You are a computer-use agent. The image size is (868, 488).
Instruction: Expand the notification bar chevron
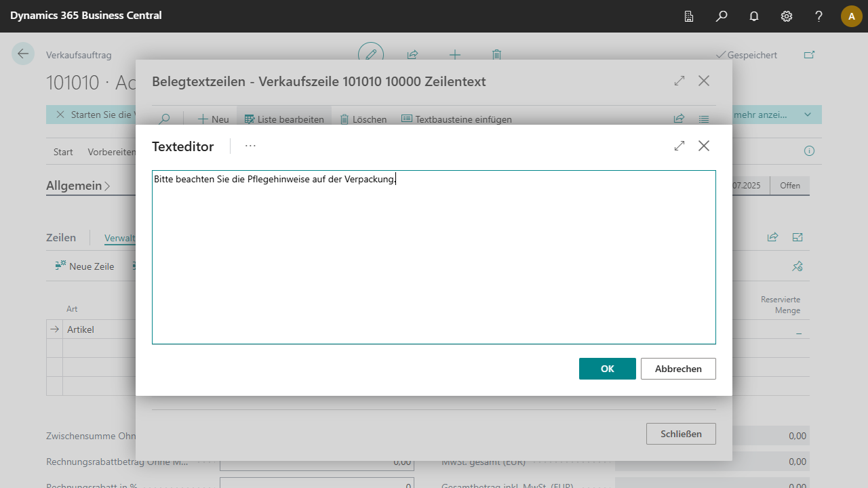click(808, 115)
